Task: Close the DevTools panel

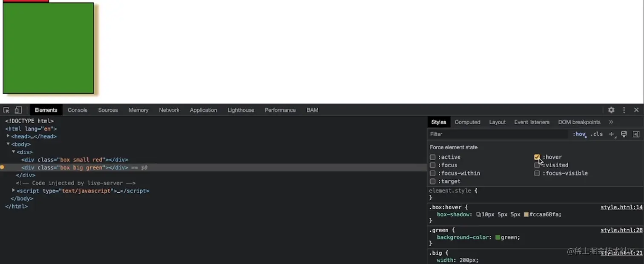Action: pos(636,110)
